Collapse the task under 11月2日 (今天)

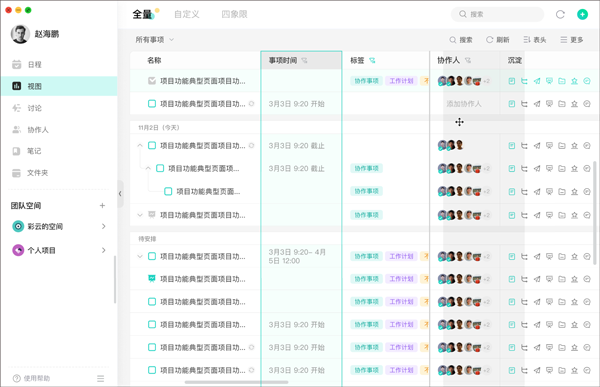[x=140, y=145]
